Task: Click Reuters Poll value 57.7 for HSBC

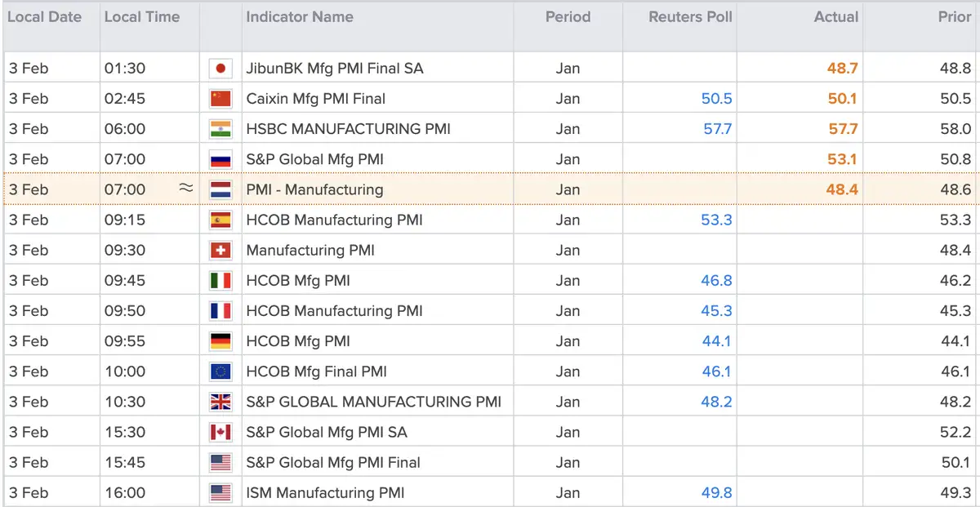Action: (717, 129)
